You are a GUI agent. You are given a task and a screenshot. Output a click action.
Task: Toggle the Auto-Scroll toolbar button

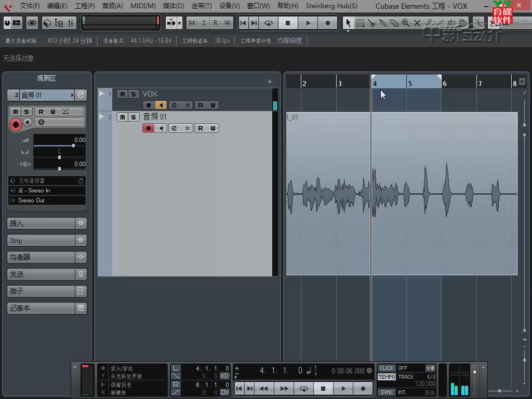coord(171,23)
